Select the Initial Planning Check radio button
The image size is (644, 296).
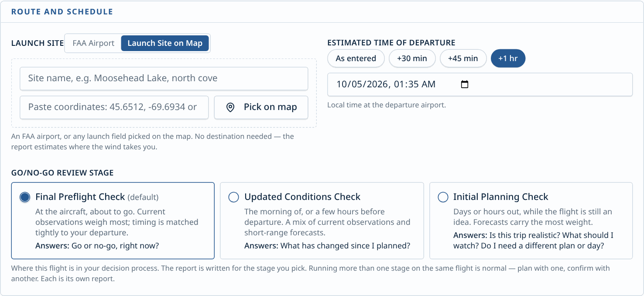pyautogui.click(x=443, y=197)
